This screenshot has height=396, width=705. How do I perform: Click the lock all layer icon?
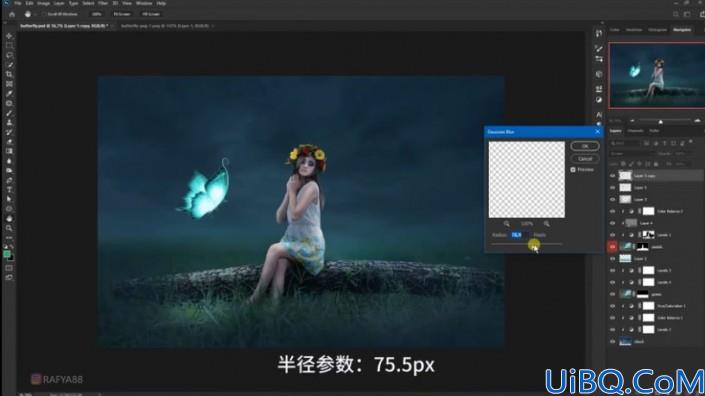pos(656,164)
